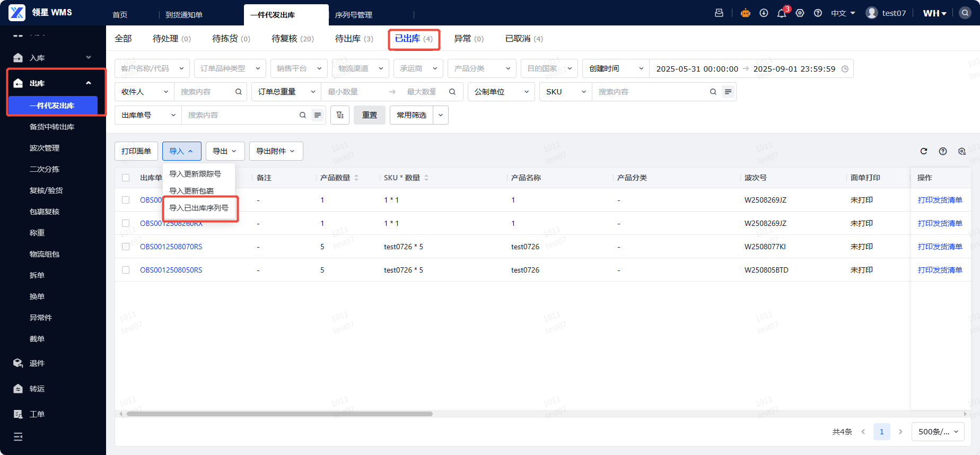Refresh the outbound order table
Screen dimensions: 980x455
tap(924, 151)
